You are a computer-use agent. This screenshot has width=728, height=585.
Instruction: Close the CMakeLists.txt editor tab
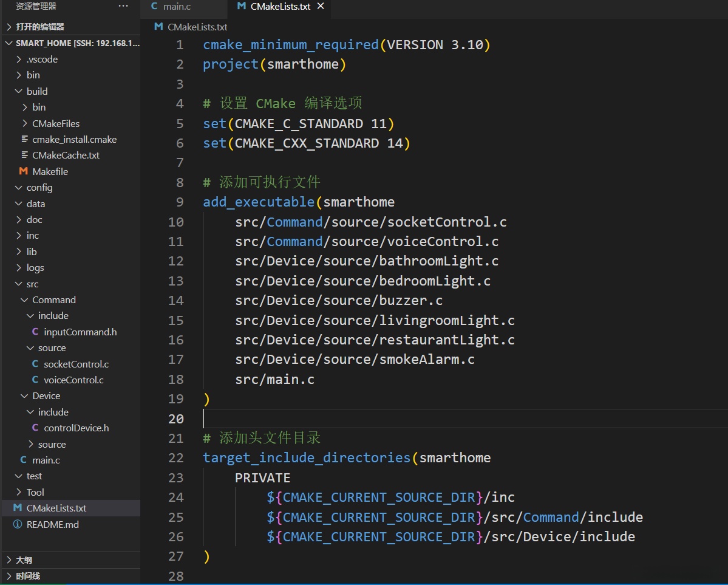[x=321, y=6]
